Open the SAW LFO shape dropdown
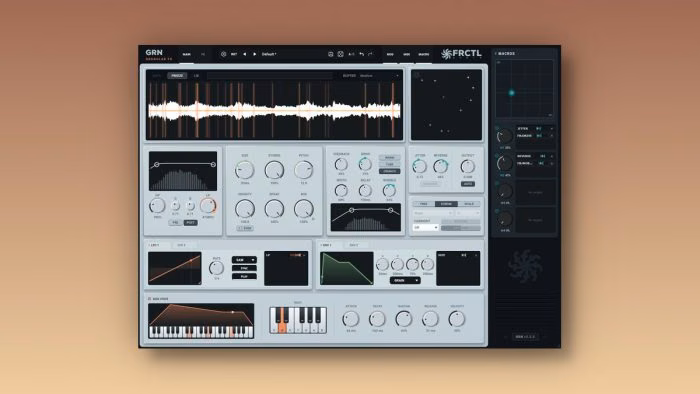Image resolution: width=700 pixels, height=394 pixels. pyautogui.click(x=244, y=260)
